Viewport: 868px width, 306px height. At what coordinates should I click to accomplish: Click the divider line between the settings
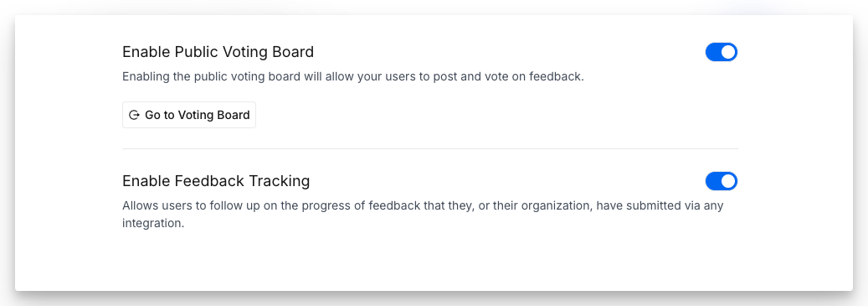pos(430,148)
